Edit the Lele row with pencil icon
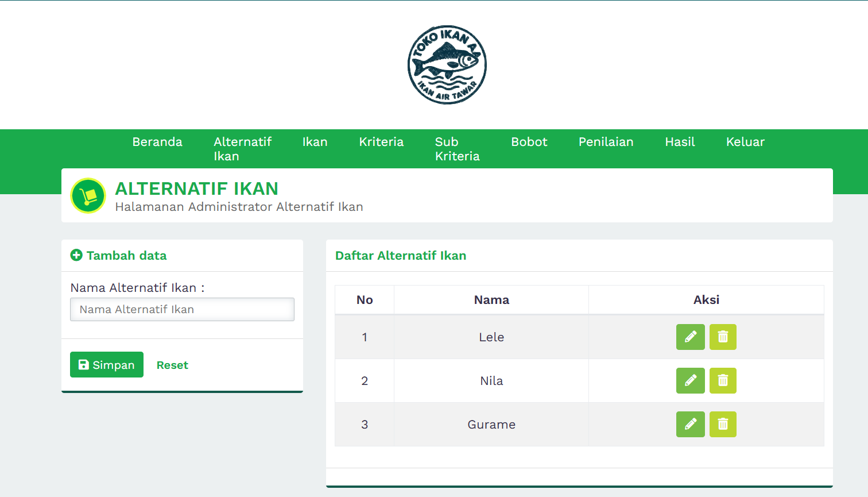Screen dimensions: 868x497 click(x=690, y=337)
